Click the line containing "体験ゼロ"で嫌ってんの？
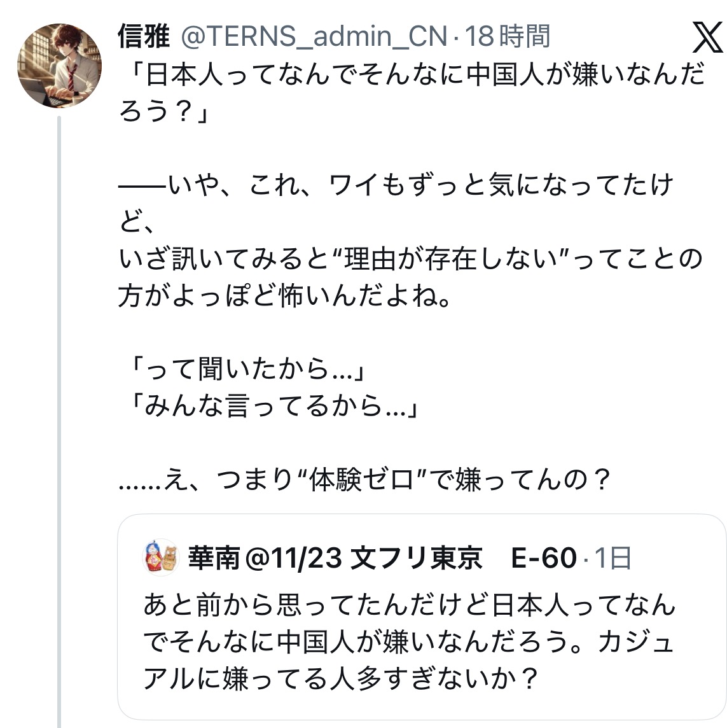 coord(364,480)
